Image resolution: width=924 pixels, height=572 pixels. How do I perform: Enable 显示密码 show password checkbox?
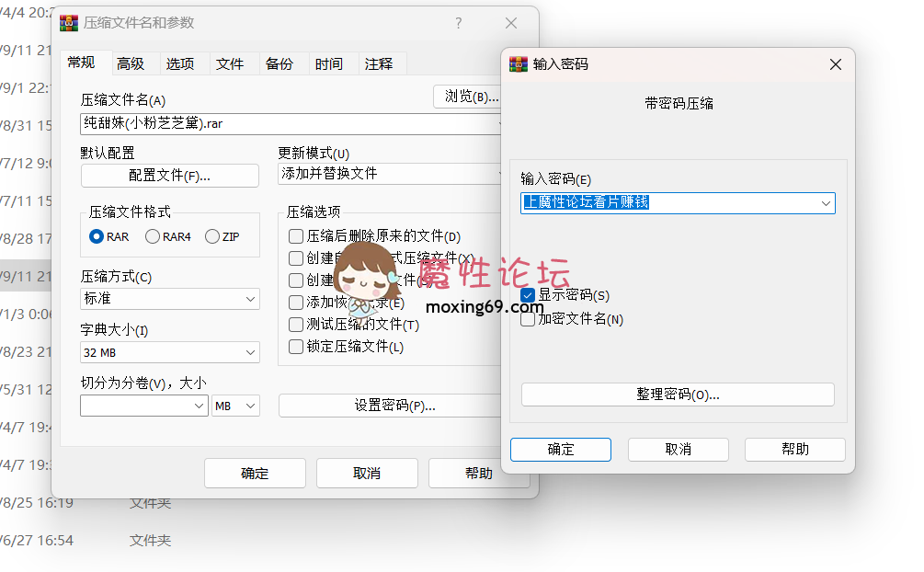[x=528, y=295]
